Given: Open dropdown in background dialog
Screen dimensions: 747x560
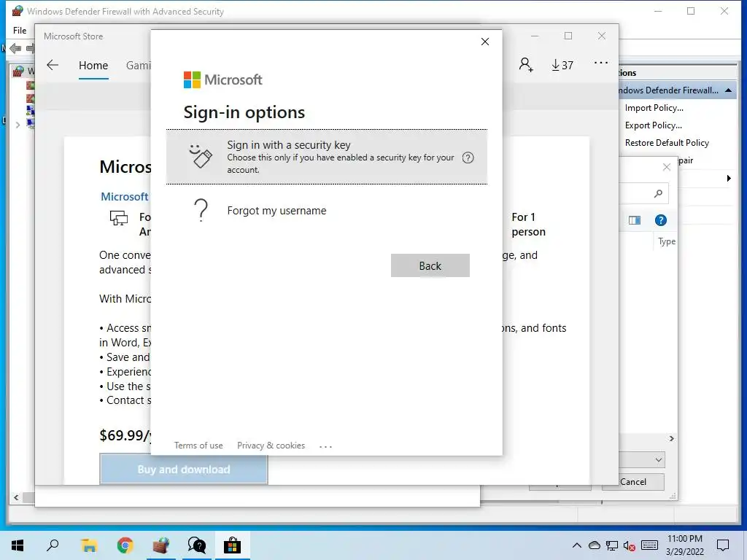Looking at the screenshot, I should 659,460.
